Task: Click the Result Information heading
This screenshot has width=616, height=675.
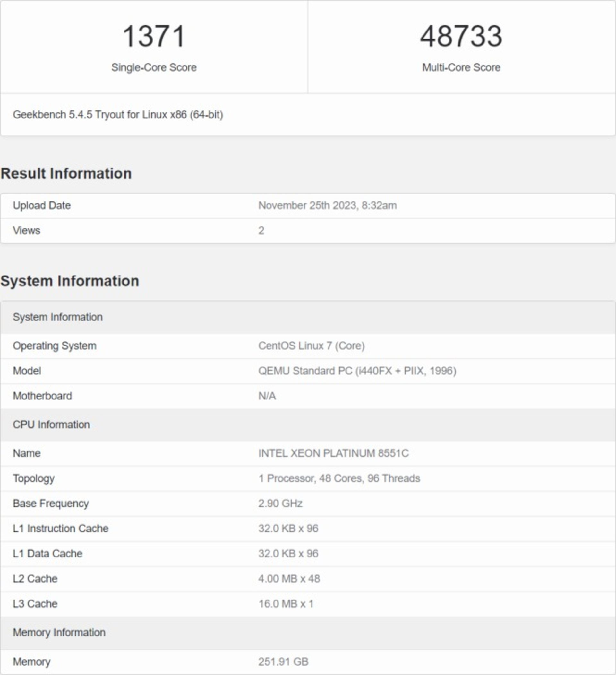Action: pos(66,173)
